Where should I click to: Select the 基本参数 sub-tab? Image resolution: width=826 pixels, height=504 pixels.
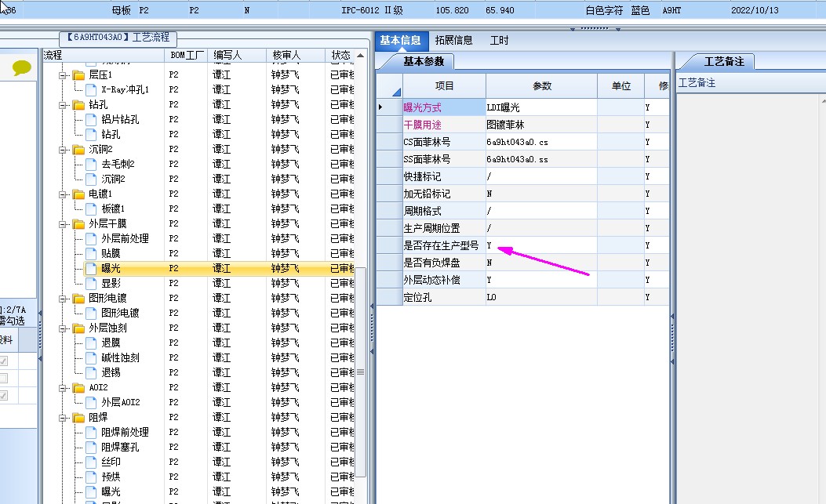424,62
